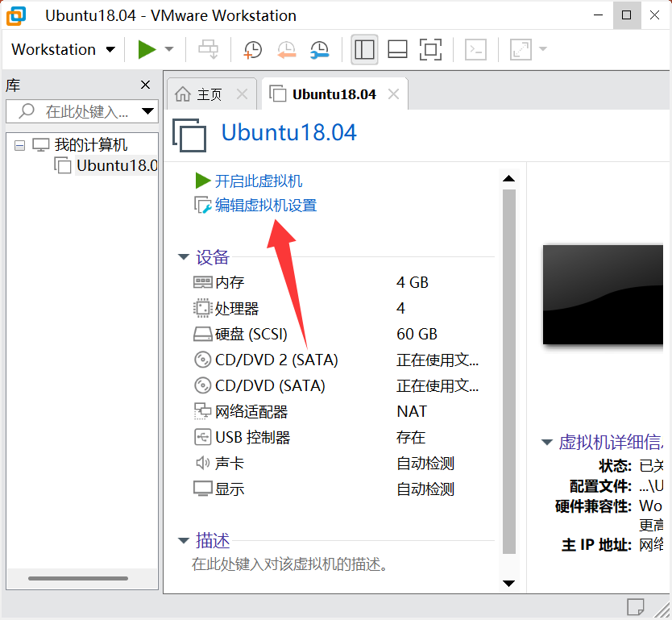Close the library panel
The width and height of the screenshot is (672, 620).
pyautogui.click(x=145, y=85)
